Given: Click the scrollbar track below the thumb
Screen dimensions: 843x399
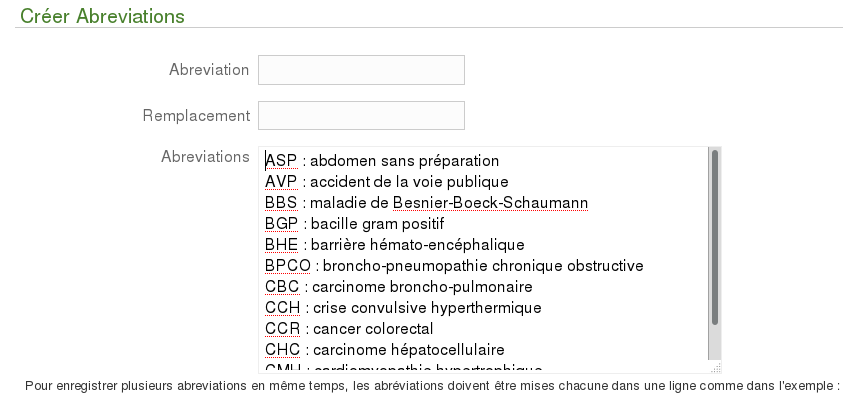Looking at the screenshot, I should pos(715,343).
